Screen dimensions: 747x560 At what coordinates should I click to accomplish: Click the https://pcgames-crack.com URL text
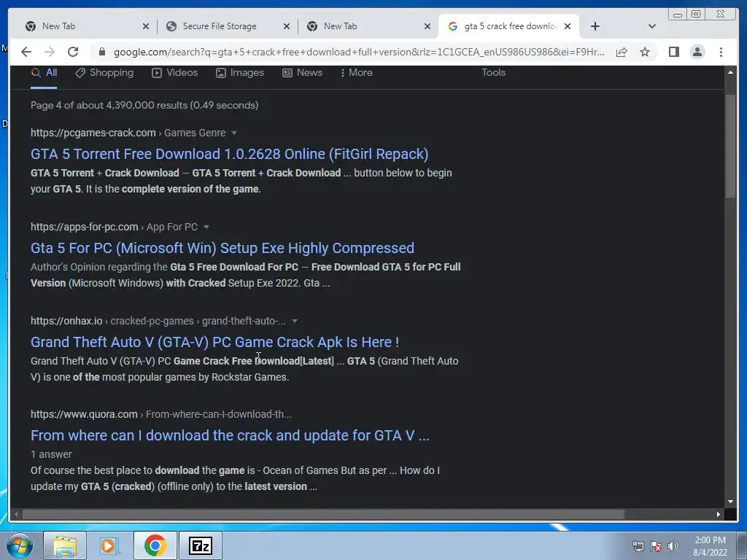pyautogui.click(x=93, y=133)
